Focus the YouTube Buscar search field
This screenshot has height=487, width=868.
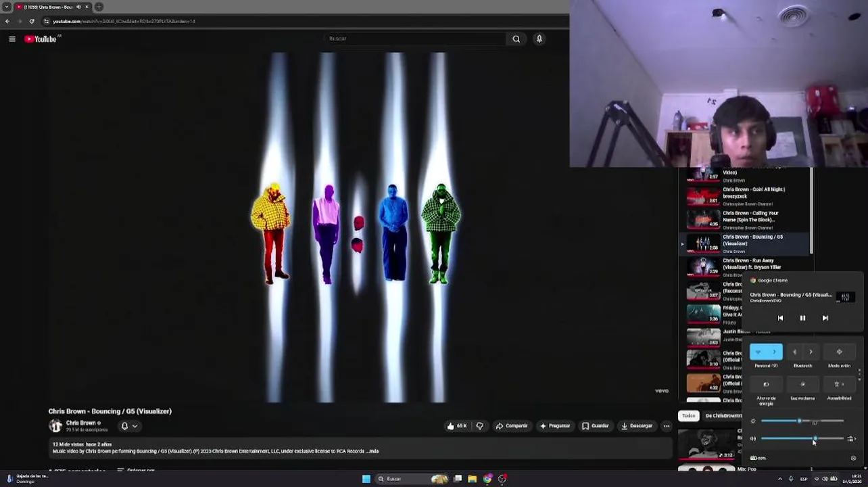coord(415,39)
